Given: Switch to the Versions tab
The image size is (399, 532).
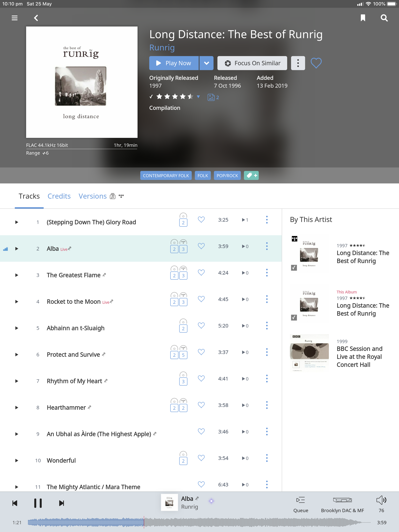Looking at the screenshot, I should pos(93,196).
